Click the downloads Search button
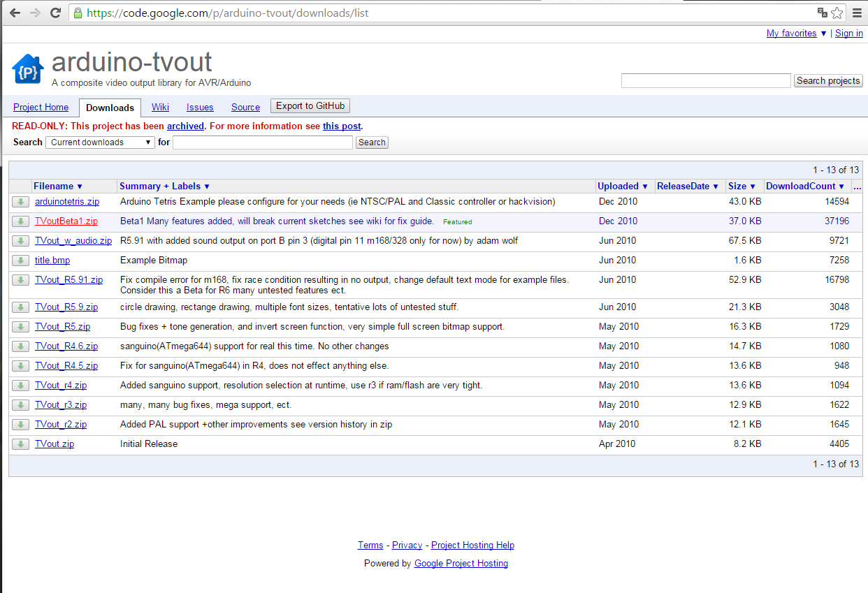Screen dimensions: 868x593 [372, 142]
